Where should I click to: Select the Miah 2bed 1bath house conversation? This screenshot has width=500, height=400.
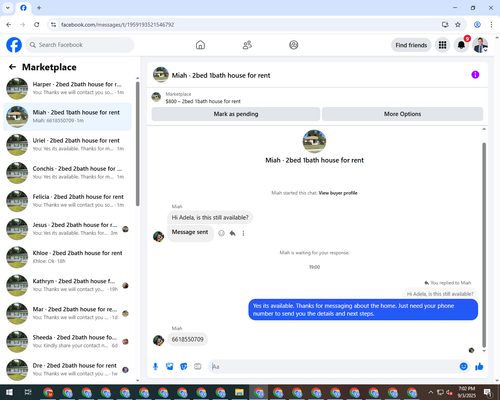pos(67,117)
